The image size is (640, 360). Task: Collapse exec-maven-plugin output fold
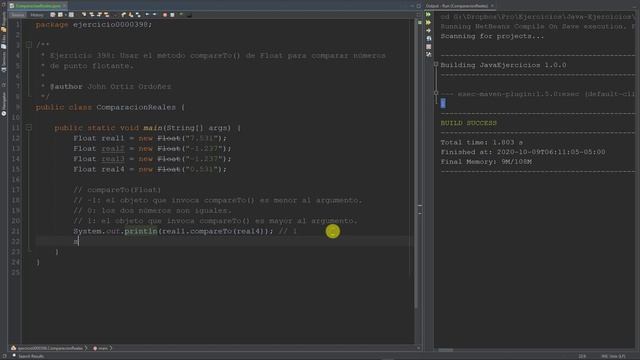point(436,93)
